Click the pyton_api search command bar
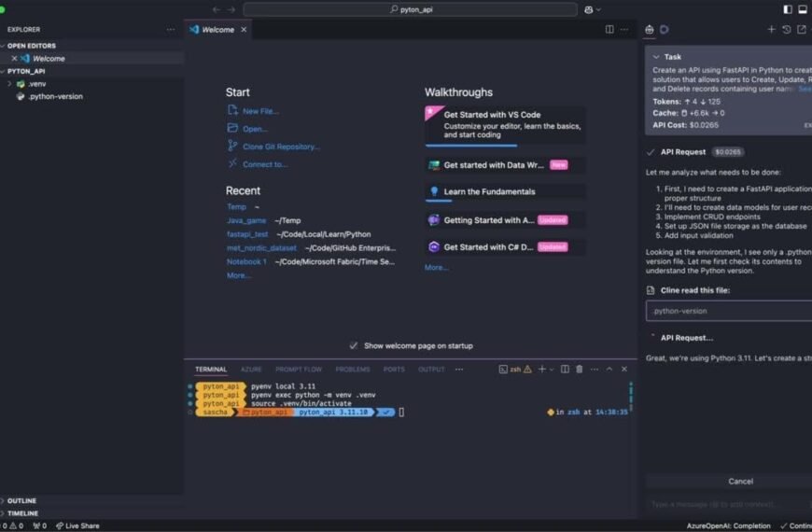This screenshot has height=532, width=812. pyautogui.click(x=410, y=9)
